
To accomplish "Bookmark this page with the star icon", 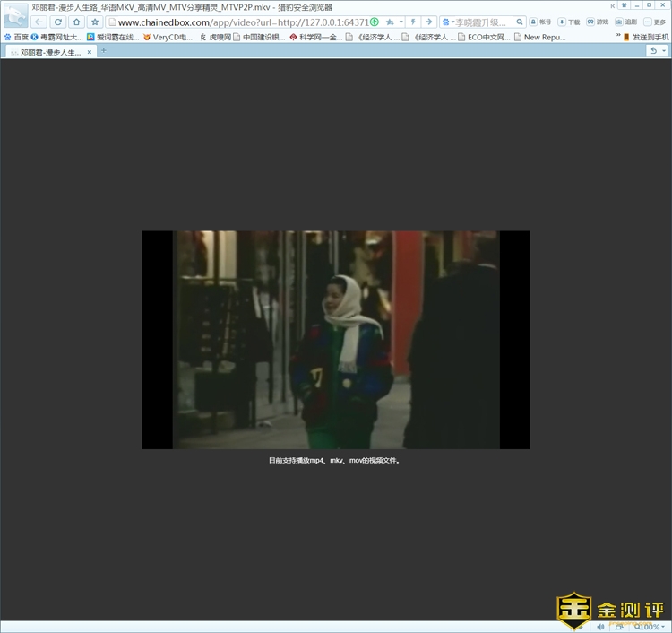I will (95, 22).
